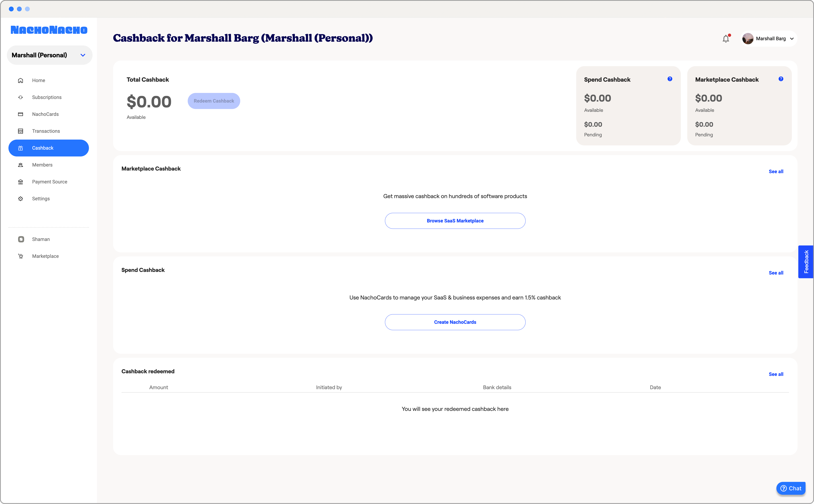Screen dimensions: 814x504
Task: Click Spend Cashback help question icon
Action: [x=670, y=79]
